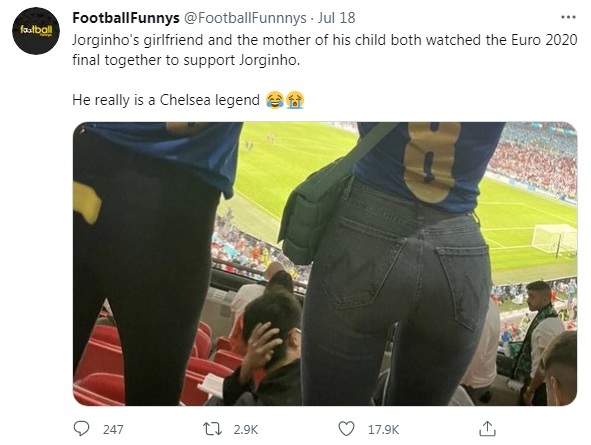Like the tweet with heart icon
The height and width of the screenshot is (445, 591).
point(346,429)
